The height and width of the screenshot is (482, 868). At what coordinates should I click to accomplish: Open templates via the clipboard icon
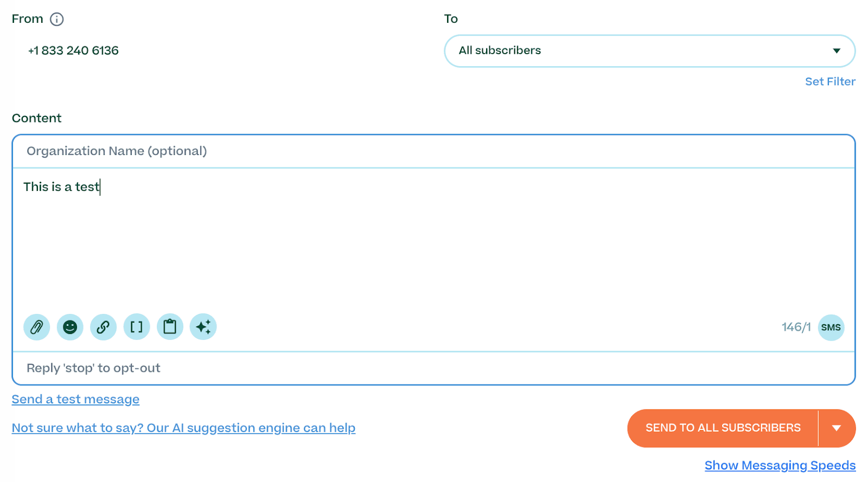point(170,327)
